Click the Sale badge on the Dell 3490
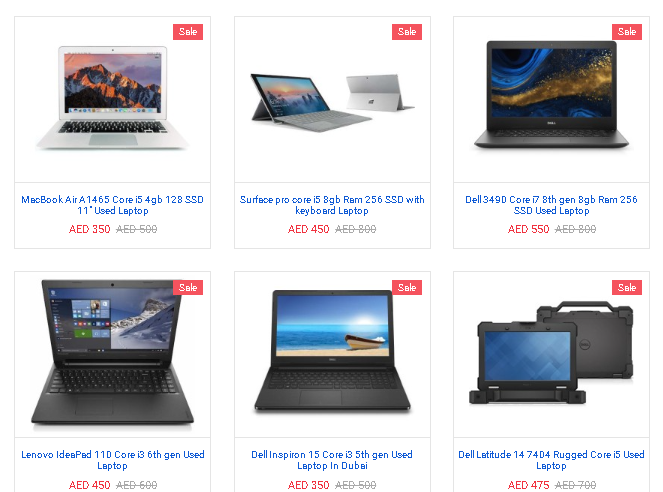 pos(627,32)
